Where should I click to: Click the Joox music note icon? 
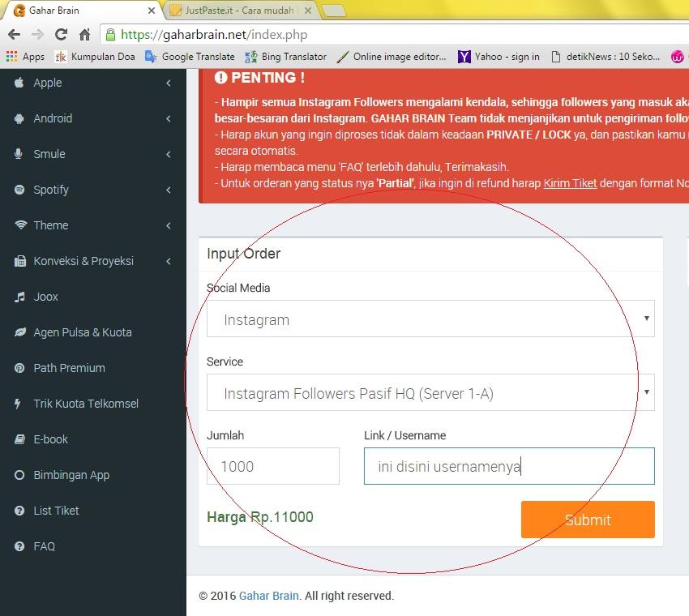pyautogui.click(x=19, y=297)
